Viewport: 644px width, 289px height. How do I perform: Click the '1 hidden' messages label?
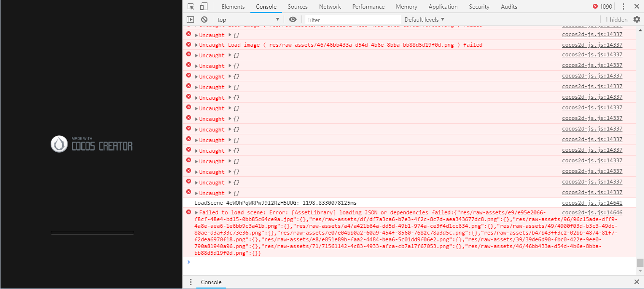pyautogui.click(x=617, y=20)
